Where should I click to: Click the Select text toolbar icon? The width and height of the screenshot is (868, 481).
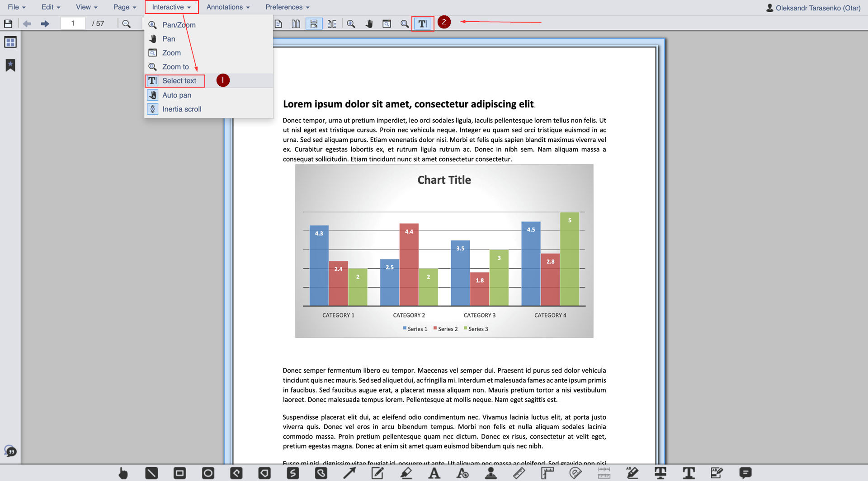(422, 24)
